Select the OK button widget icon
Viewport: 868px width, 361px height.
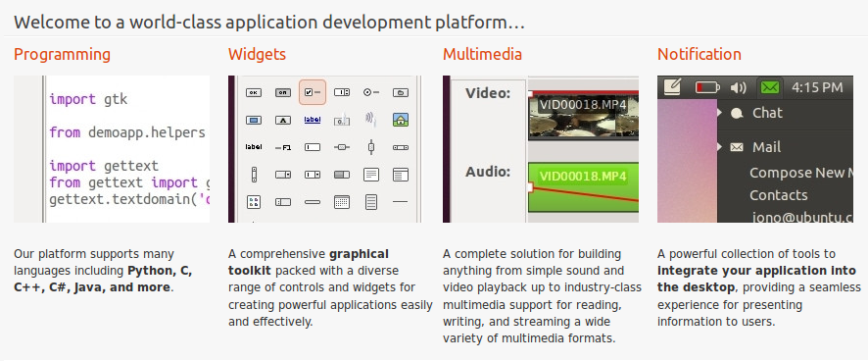tap(254, 92)
